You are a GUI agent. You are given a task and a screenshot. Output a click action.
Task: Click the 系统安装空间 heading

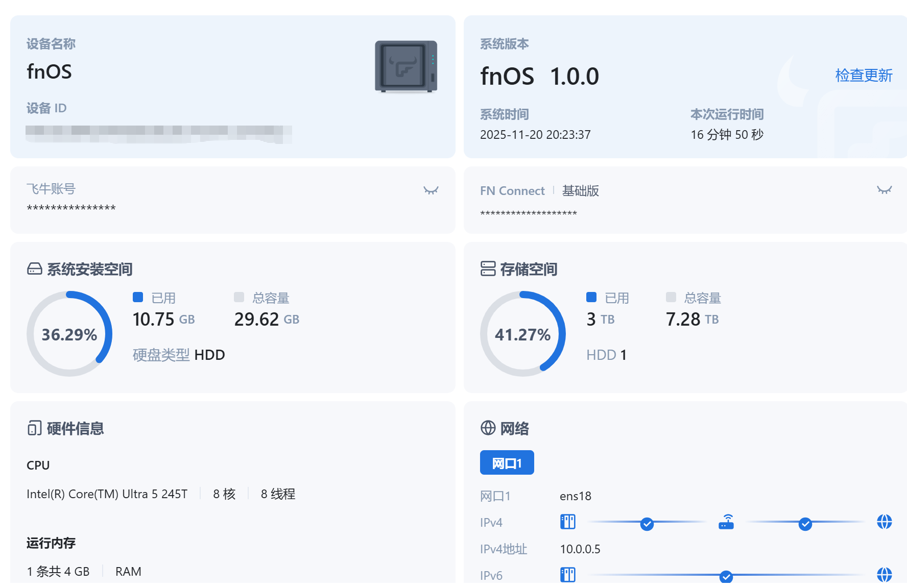click(90, 269)
